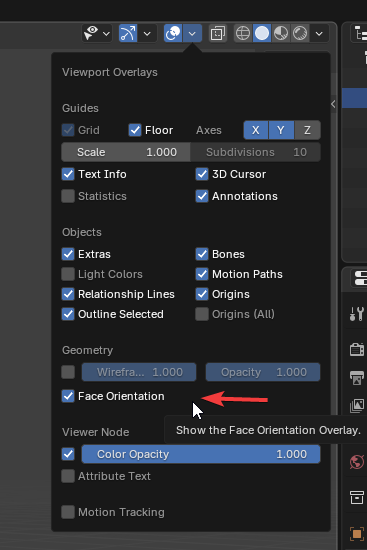367x550 pixels.
Task: Open the viewport shading options dropdown
Action: [x=319, y=34]
